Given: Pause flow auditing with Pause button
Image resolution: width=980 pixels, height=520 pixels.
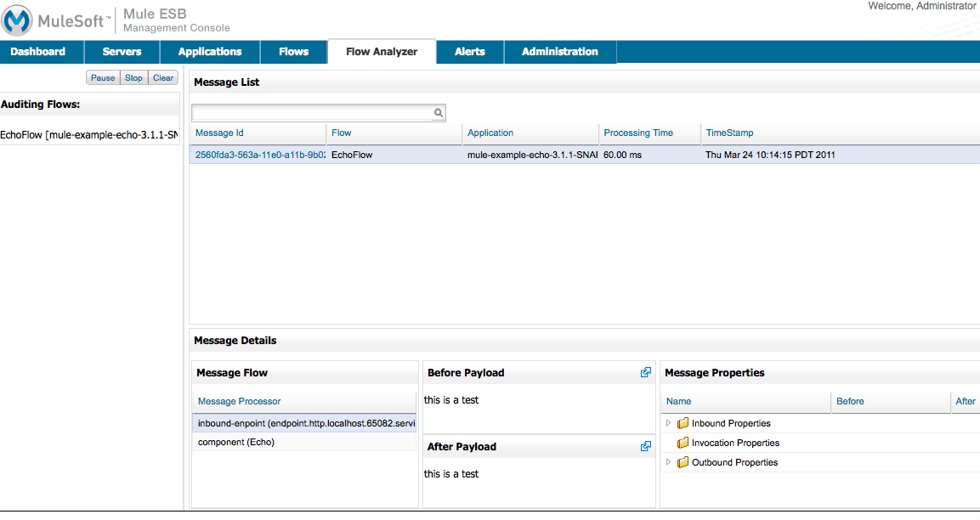Looking at the screenshot, I should tap(103, 77).
